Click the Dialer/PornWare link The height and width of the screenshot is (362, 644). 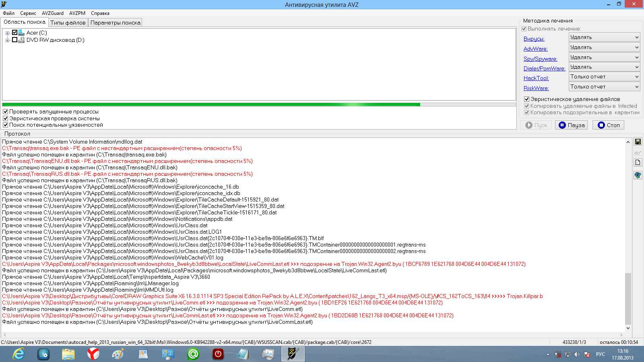coord(545,69)
